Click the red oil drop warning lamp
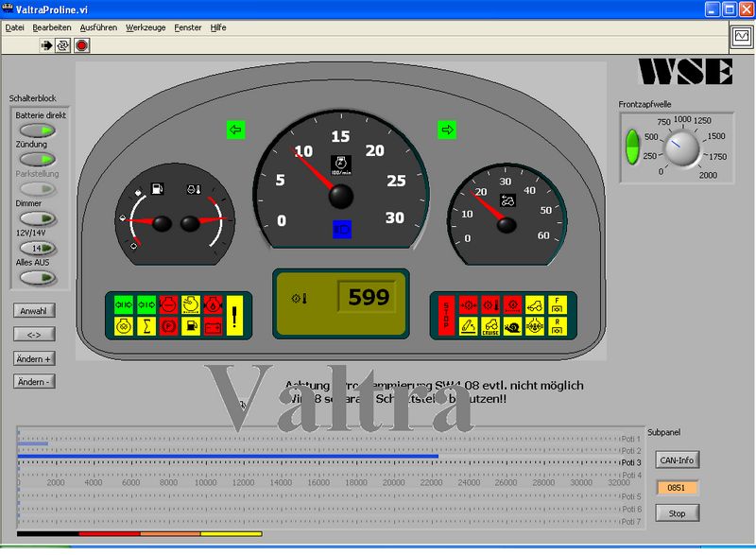This screenshot has height=555, width=756. (x=214, y=304)
